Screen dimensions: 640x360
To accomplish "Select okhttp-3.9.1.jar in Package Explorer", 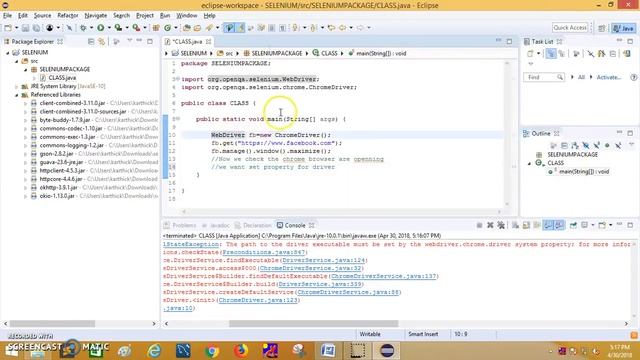I will coord(58,187).
